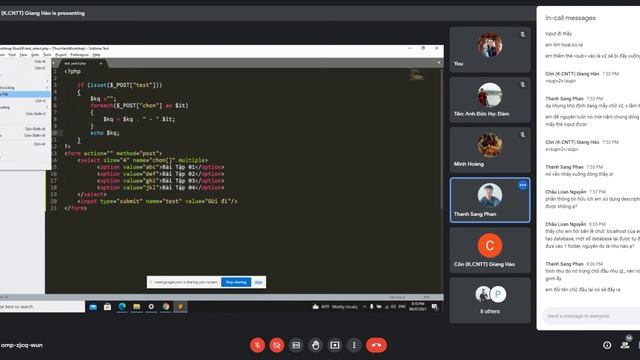Select the Minh Hoàng participant tile
The width and height of the screenshot is (640, 360).
(490, 150)
